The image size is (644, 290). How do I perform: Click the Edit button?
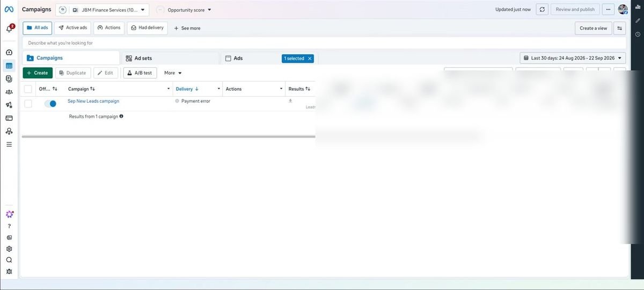point(106,73)
